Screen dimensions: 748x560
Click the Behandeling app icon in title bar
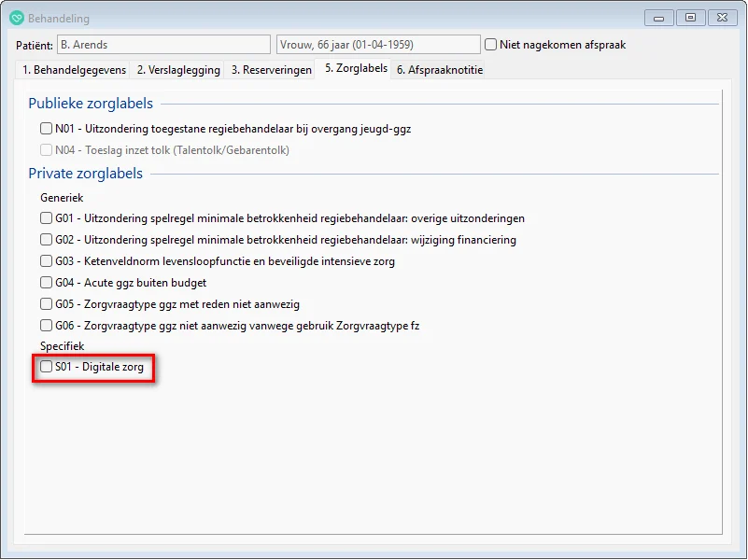pyautogui.click(x=16, y=18)
